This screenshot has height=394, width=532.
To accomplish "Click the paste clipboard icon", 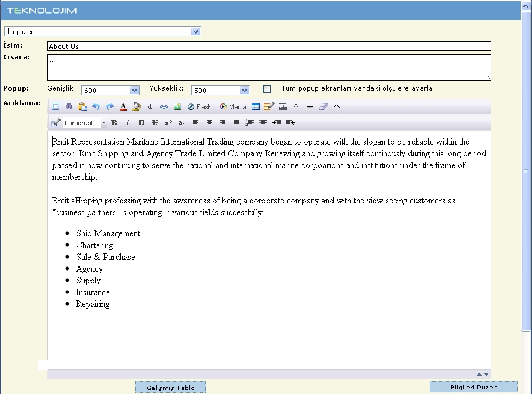I will (82, 107).
